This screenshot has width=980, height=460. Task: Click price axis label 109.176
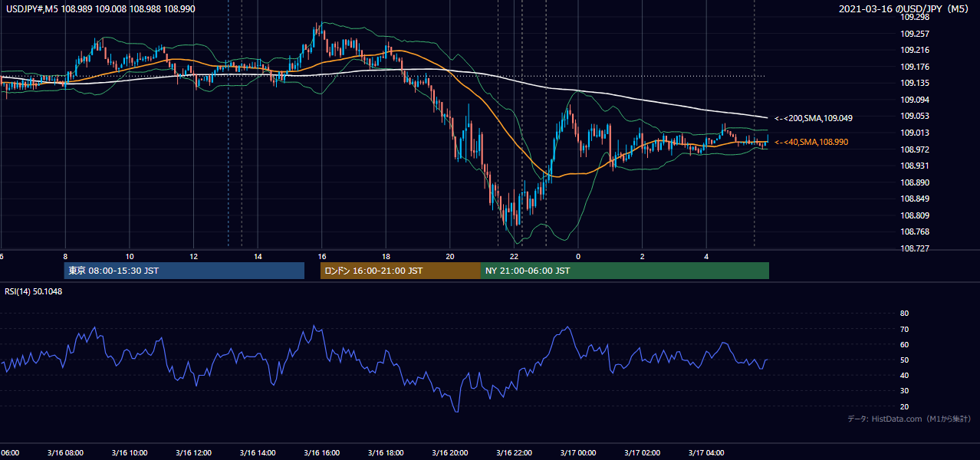(x=915, y=67)
